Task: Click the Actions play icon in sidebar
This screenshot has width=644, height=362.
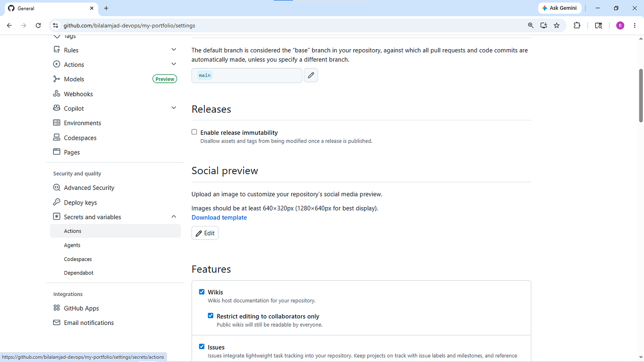Action: coord(57,64)
